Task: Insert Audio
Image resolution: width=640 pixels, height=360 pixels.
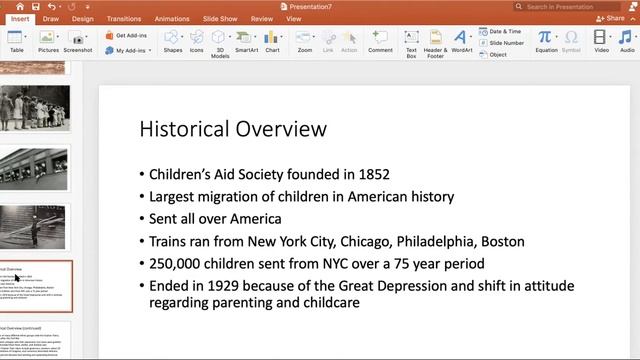Action: point(627,41)
